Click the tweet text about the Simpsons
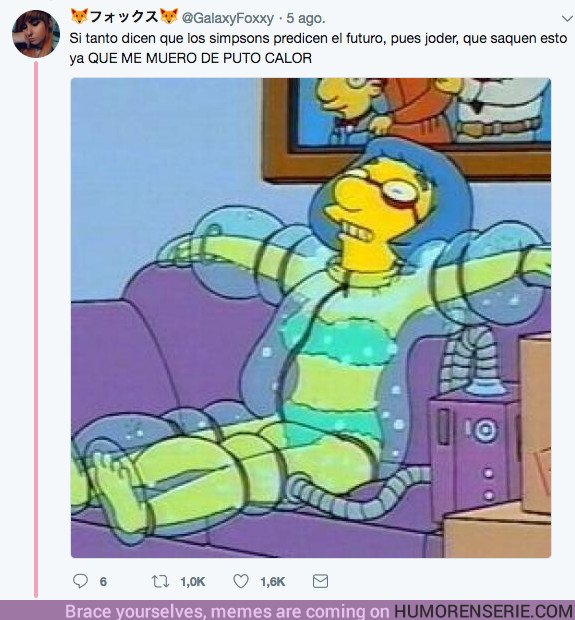 pos(318,48)
